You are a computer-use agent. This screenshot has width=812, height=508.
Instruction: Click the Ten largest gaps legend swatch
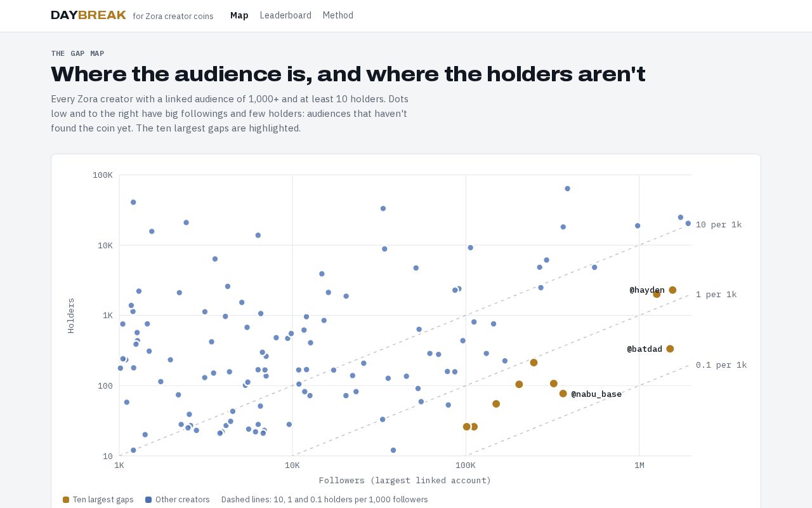(x=66, y=500)
